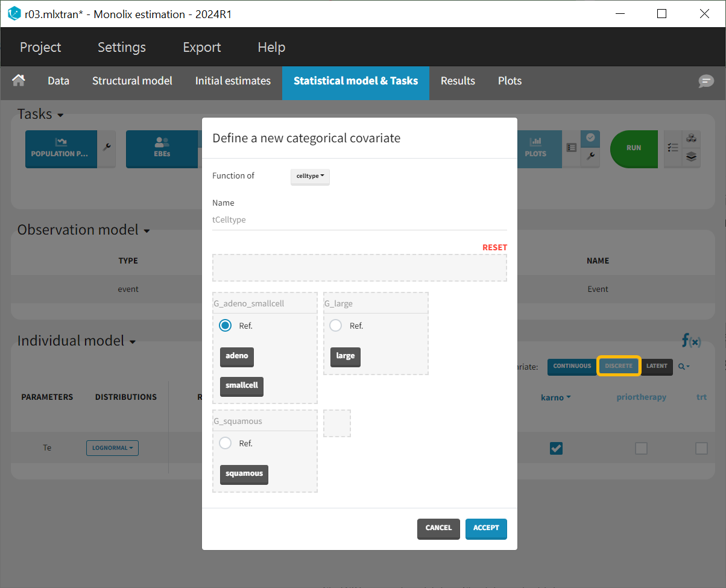Click the scenario checklist icon beside Run
Image resolution: width=726 pixels, height=588 pixels.
click(673, 148)
